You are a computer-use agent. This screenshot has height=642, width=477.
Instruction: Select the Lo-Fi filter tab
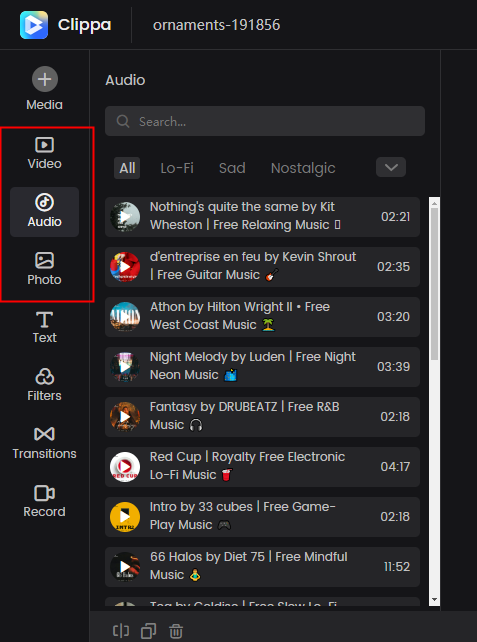click(x=177, y=168)
